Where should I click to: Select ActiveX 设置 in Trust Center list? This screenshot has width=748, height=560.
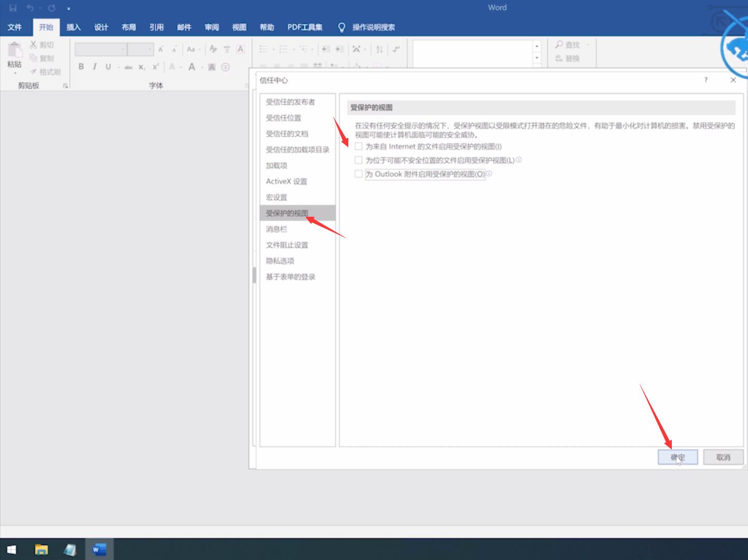[x=298, y=181]
